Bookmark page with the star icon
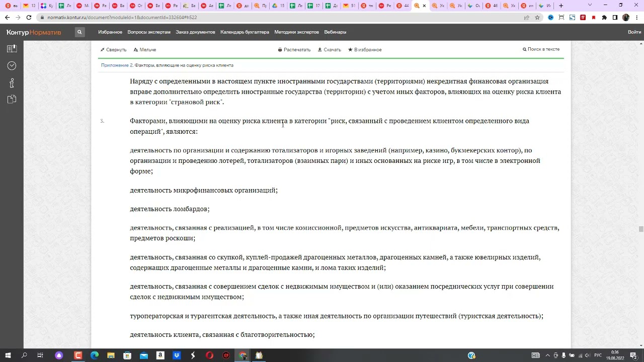644x362 pixels. (537, 17)
